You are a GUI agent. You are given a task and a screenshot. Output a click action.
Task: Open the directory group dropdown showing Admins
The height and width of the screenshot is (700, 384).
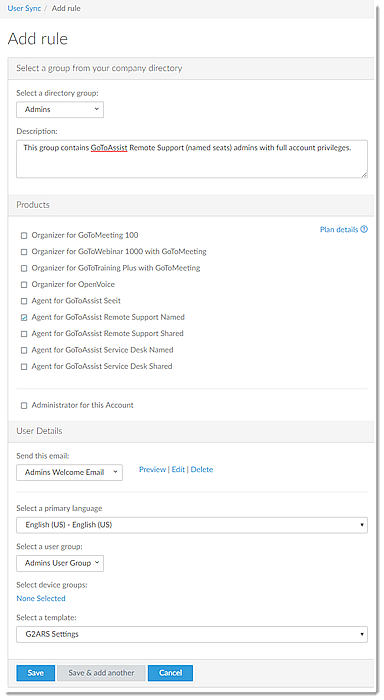click(x=60, y=109)
